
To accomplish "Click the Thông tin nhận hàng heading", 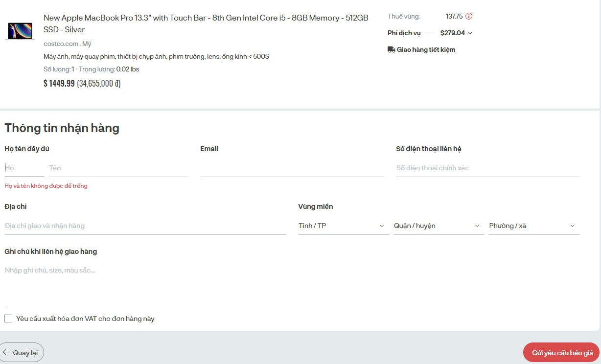I will click(62, 128).
